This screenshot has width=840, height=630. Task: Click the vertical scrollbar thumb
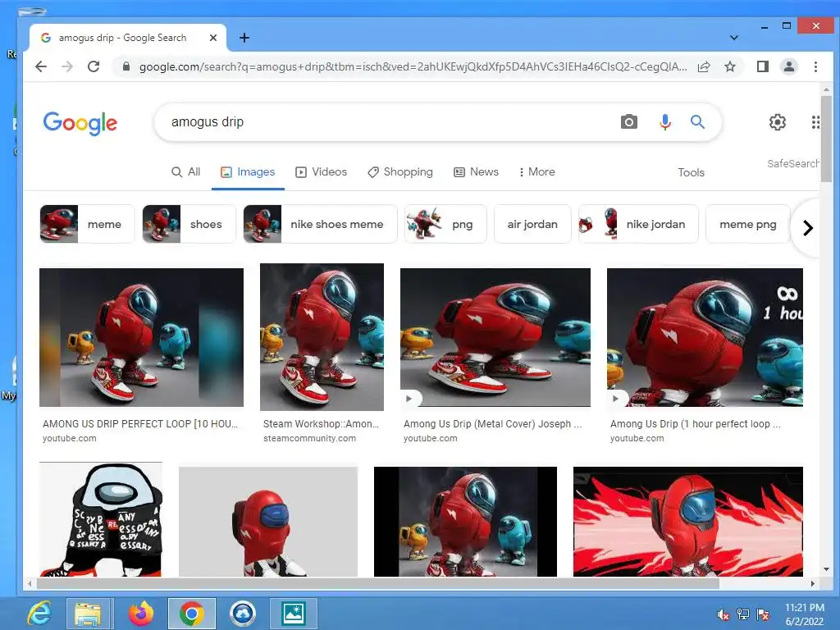coord(826,139)
